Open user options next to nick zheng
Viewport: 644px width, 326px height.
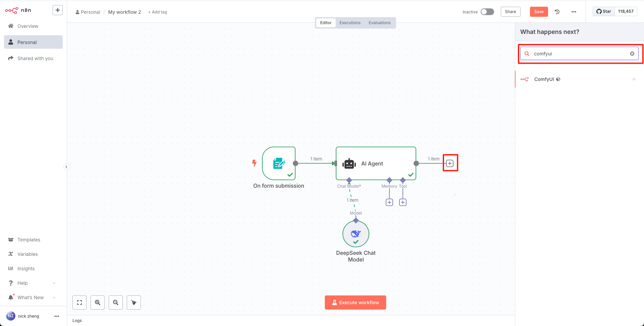(x=57, y=316)
